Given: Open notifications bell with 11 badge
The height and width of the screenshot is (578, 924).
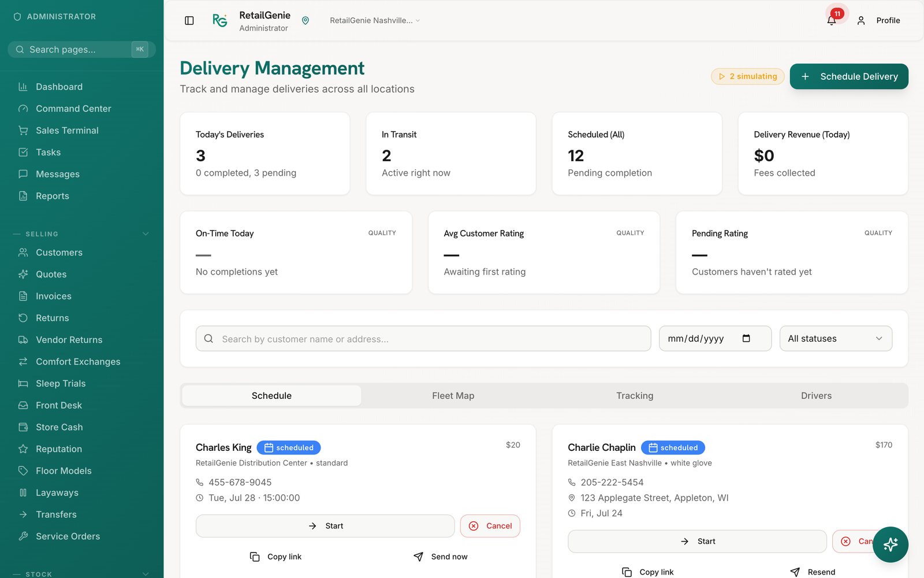Looking at the screenshot, I should (832, 20).
